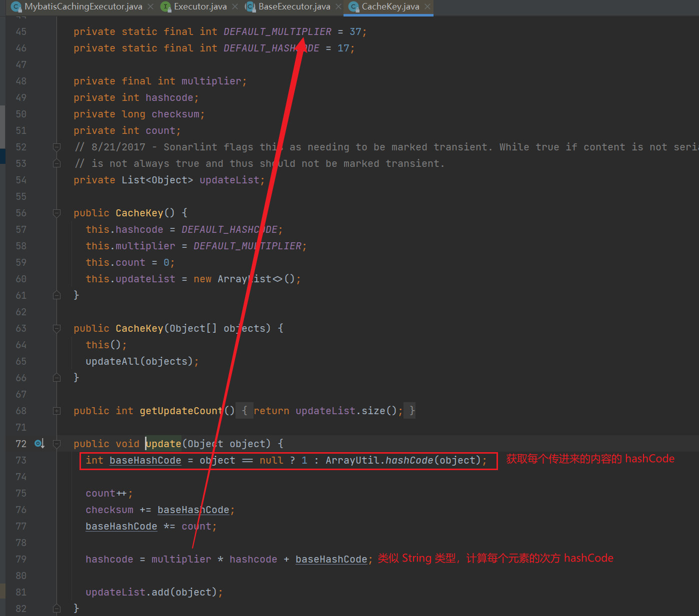Image resolution: width=699 pixels, height=616 pixels.
Task: Click the MybatisCachingExecutor.java class file icon
Action: 16,7
